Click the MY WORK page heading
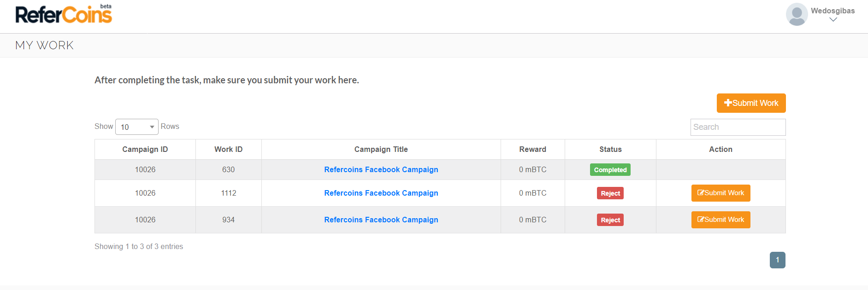This screenshot has height=290, width=868. [x=44, y=45]
